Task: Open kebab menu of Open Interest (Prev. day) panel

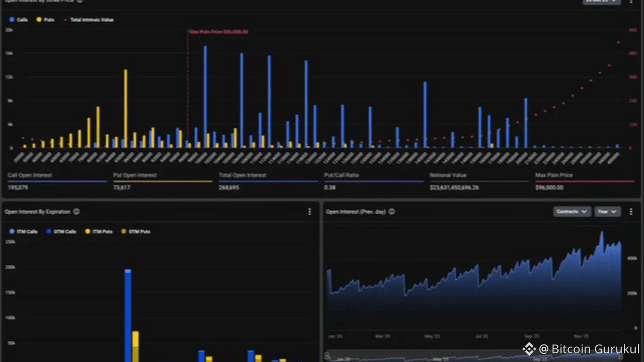Action: (x=631, y=212)
